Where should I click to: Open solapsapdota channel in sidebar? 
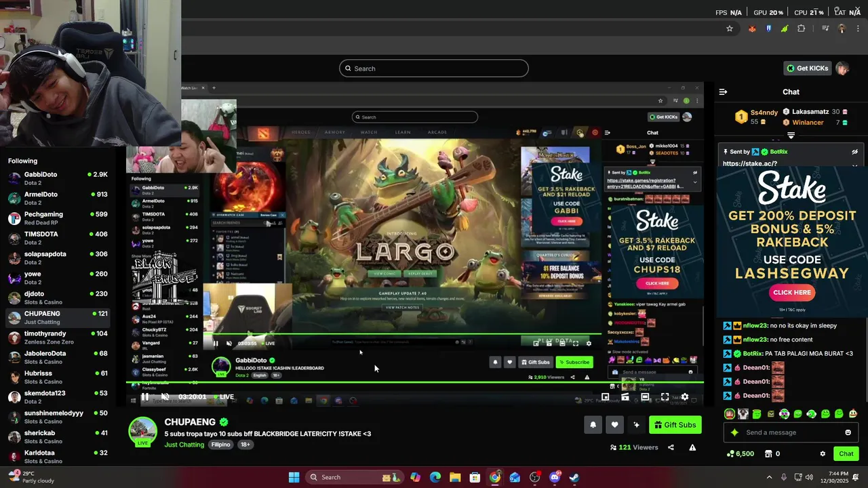pos(58,258)
